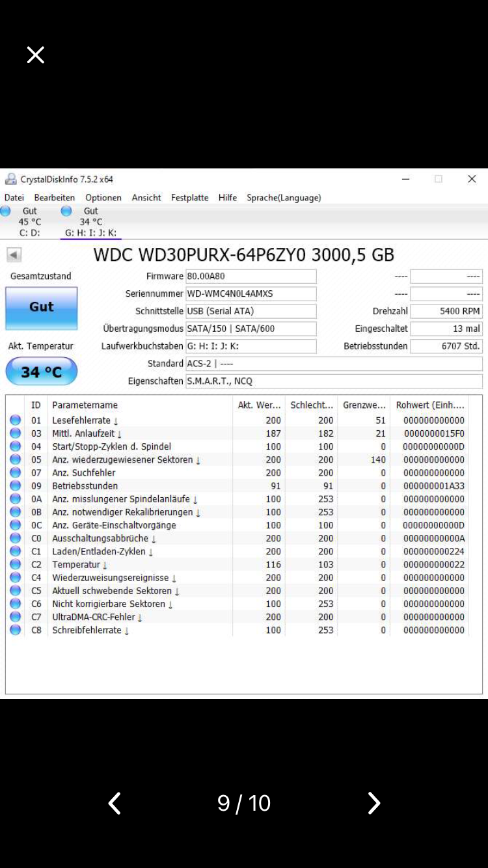Open the Ansicht menu
The image size is (488, 868).
(x=146, y=198)
